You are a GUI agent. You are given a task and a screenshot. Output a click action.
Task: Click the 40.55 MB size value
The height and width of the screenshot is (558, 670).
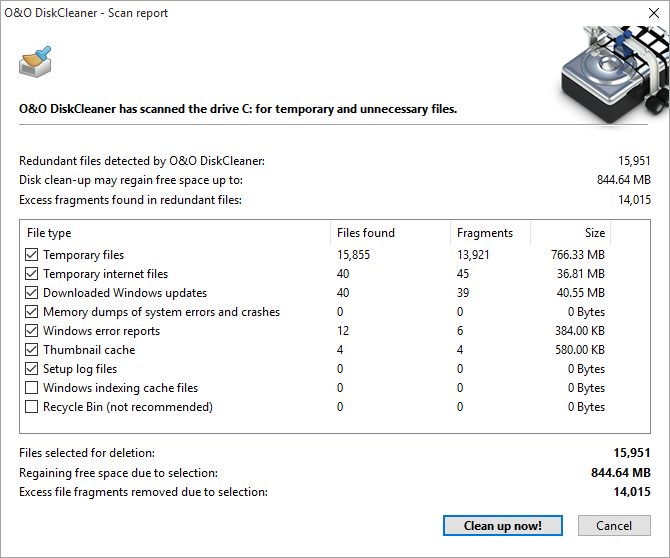[x=581, y=293]
